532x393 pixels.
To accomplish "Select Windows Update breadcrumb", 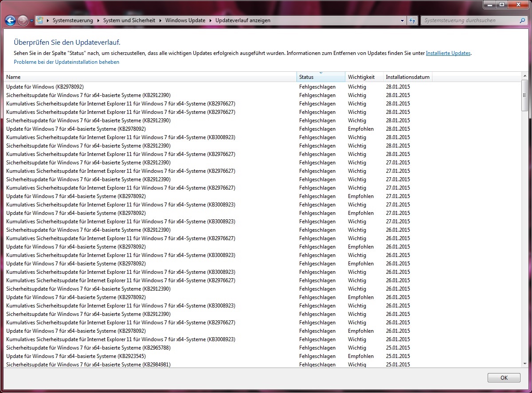I will point(185,20).
